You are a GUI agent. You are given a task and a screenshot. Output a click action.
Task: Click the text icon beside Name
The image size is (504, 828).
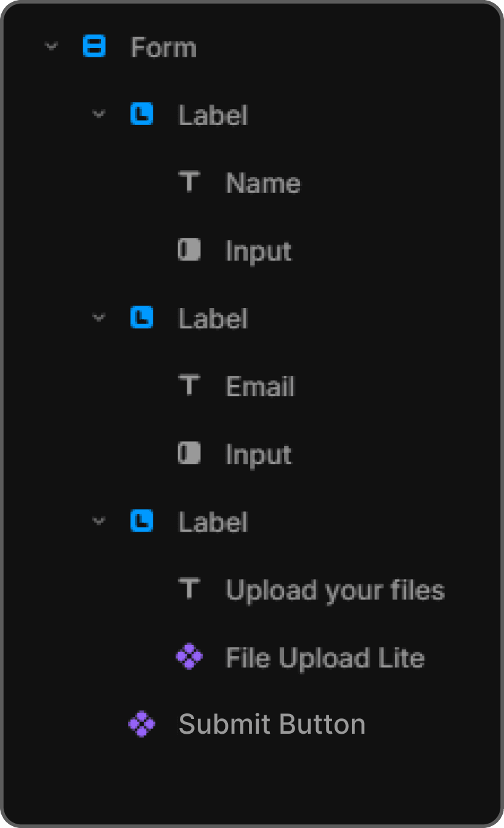click(x=189, y=182)
